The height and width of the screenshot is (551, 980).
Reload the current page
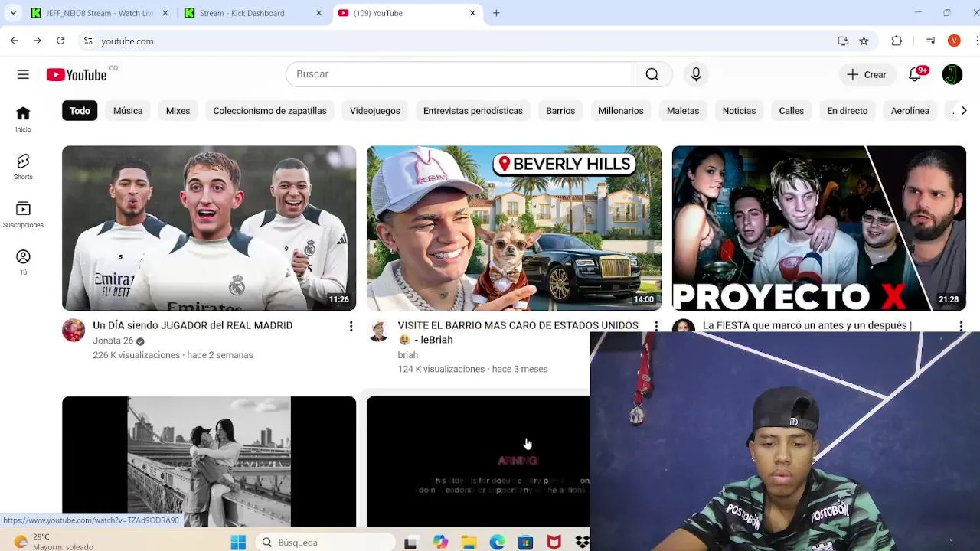point(60,41)
